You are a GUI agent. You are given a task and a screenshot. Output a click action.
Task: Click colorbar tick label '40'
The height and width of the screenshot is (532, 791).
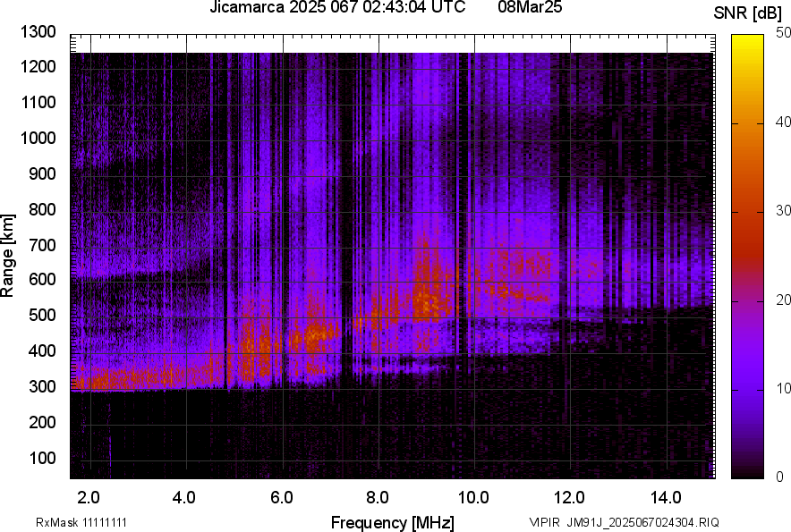click(783, 122)
